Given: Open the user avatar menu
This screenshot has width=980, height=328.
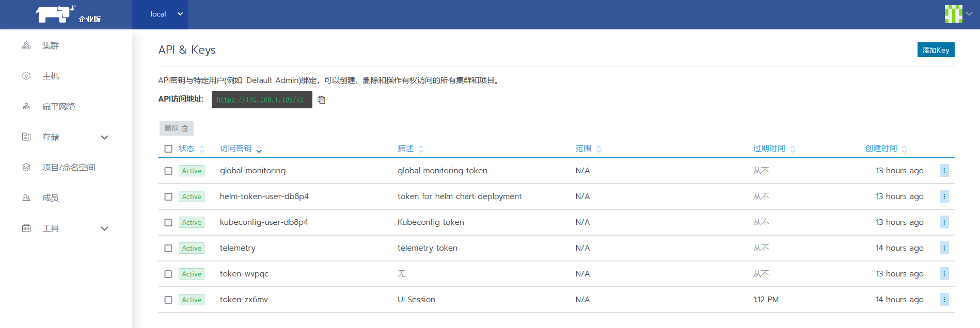Looking at the screenshot, I should pos(953,14).
